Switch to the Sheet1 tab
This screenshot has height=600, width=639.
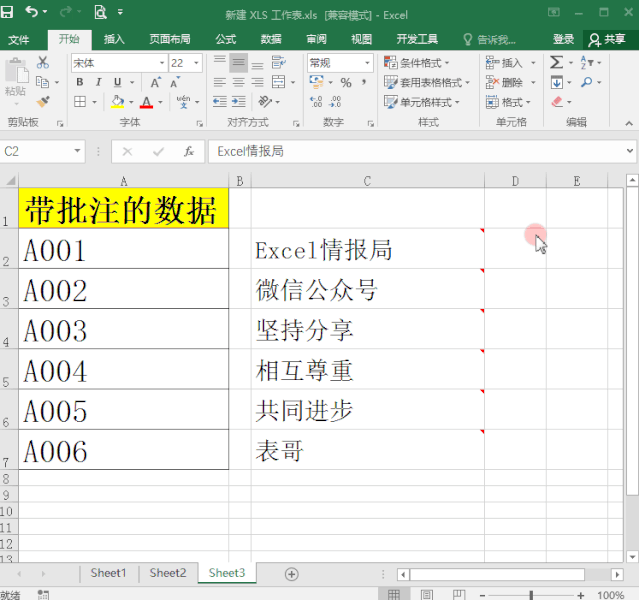[108, 573]
